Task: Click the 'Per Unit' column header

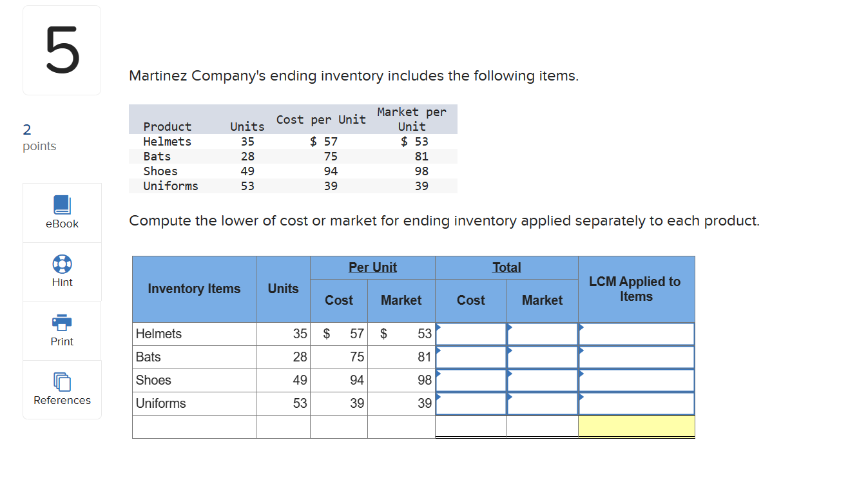Action: pyautogui.click(x=372, y=267)
